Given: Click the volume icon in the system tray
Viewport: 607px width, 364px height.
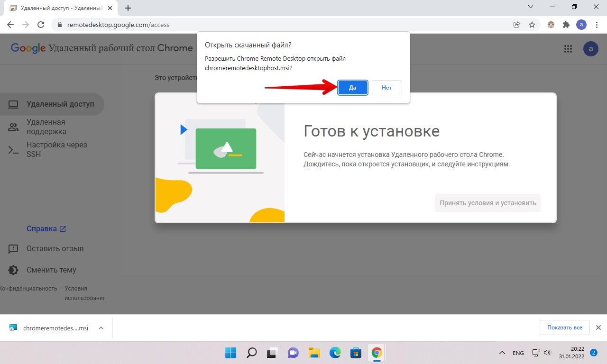Looking at the screenshot, I should coord(547,353).
